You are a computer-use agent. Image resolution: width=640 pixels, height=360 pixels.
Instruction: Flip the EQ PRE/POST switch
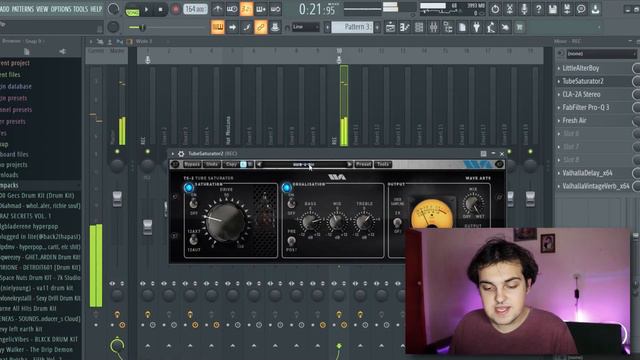[x=291, y=240]
